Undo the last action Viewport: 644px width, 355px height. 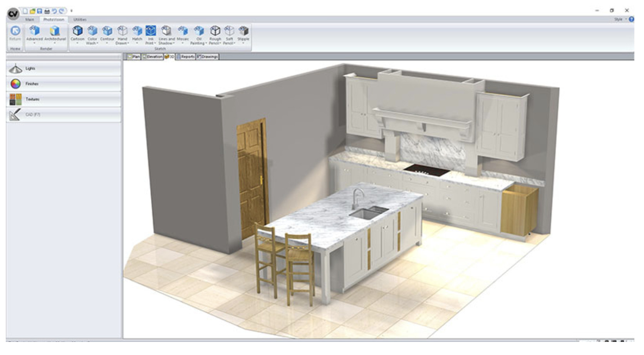click(x=54, y=11)
